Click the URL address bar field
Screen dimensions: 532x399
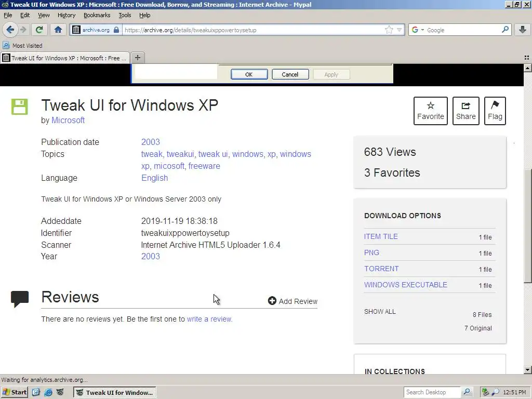pyautogui.click(x=253, y=30)
